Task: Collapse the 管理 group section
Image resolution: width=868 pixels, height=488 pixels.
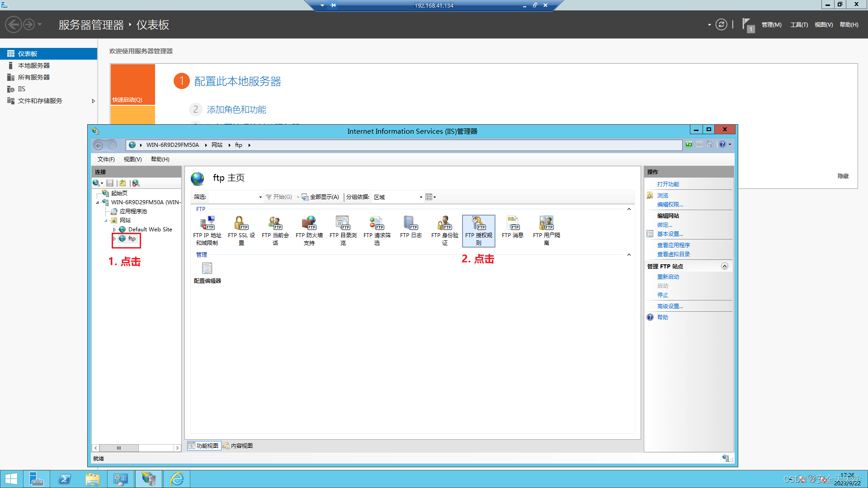Action: [x=629, y=255]
